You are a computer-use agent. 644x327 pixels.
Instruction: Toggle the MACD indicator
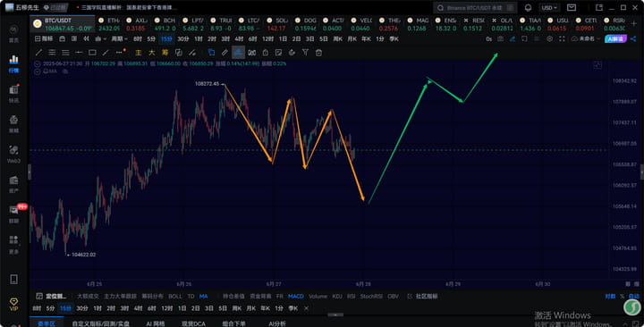296,297
